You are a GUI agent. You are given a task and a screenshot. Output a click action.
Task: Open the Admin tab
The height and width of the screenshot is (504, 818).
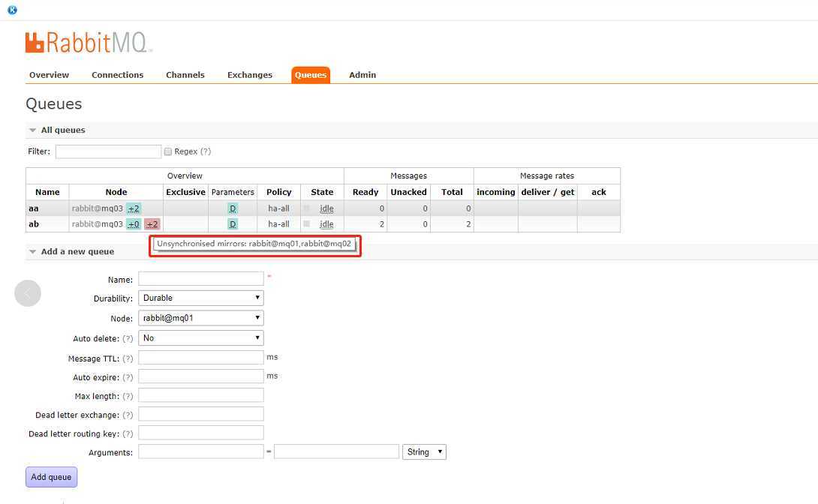click(x=362, y=75)
